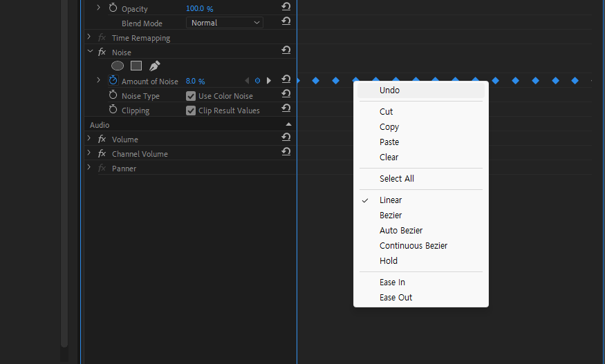
Task: Expand the Time Remapping effect
Action: pyautogui.click(x=89, y=37)
